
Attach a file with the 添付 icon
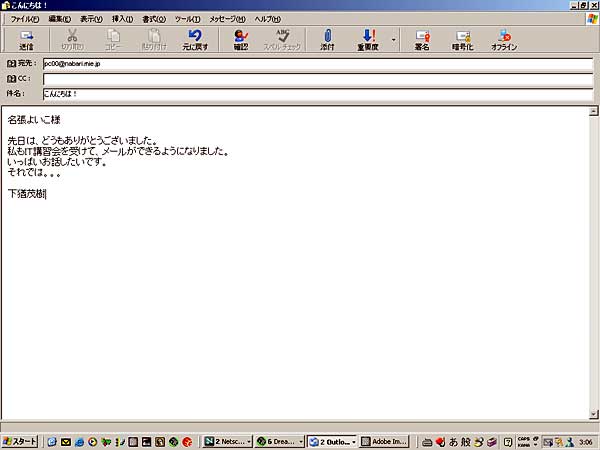[327, 40]
